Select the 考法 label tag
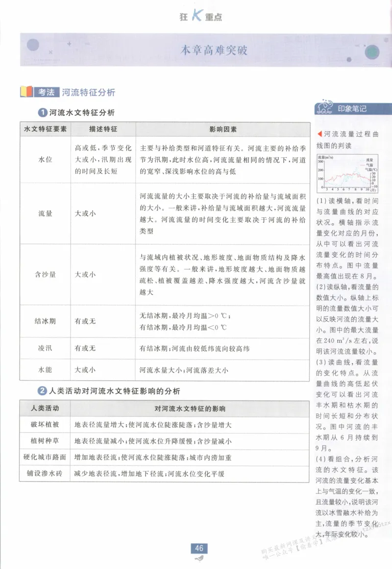Image resolution: width=392 pixels, height=569 pixels. pyautogui.click(x=47, y=92)
